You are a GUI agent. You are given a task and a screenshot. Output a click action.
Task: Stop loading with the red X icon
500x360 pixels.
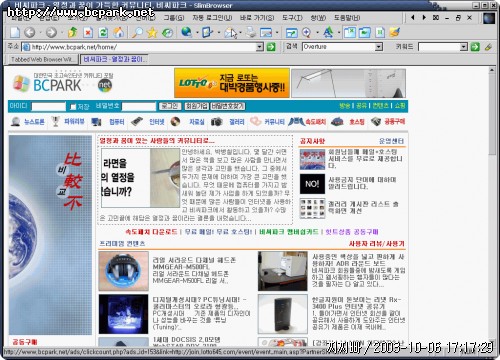pos(88,32)
